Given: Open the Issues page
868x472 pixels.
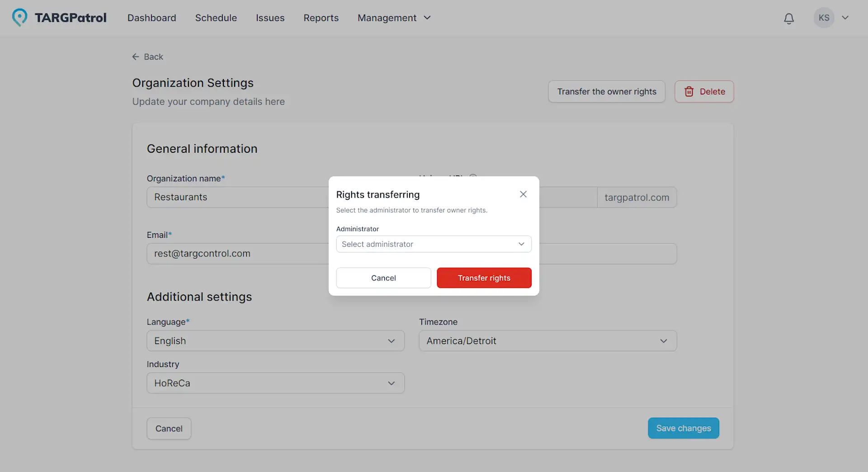Looking at the screenshot, I should (270, 18).
